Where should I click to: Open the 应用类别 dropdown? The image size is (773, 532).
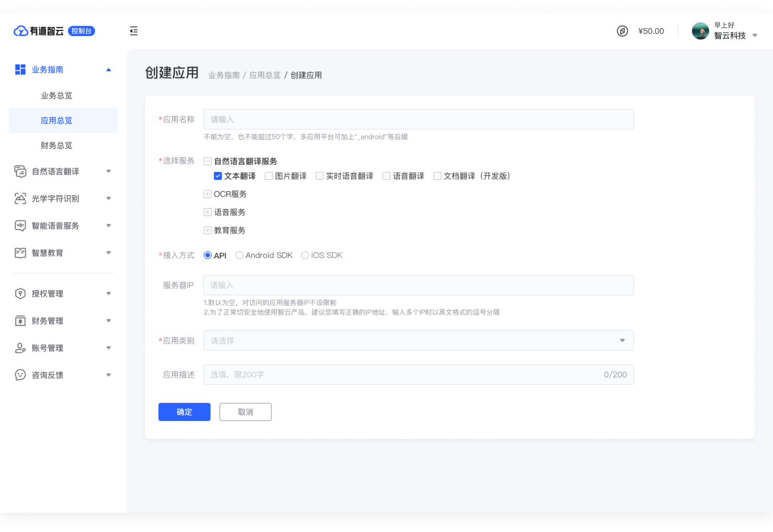tap(418, 340)
